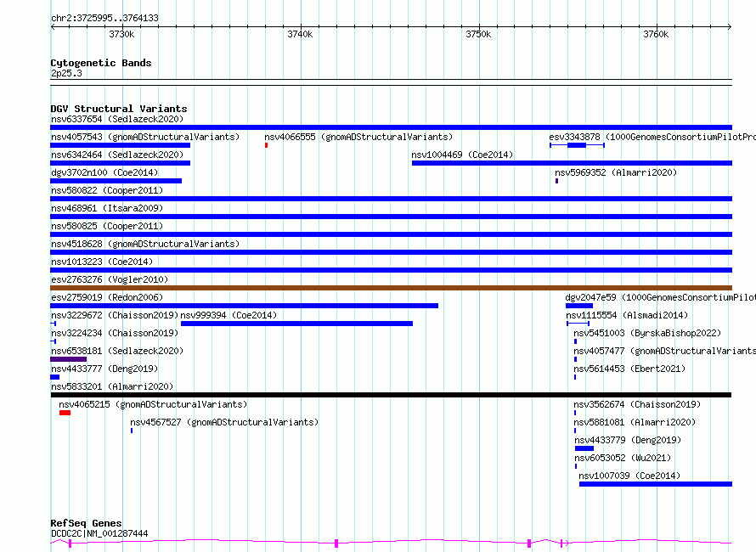Select the nsv999394 (Coe2014) label
This screenshot has width=756, height=552.
coord(228,315)
